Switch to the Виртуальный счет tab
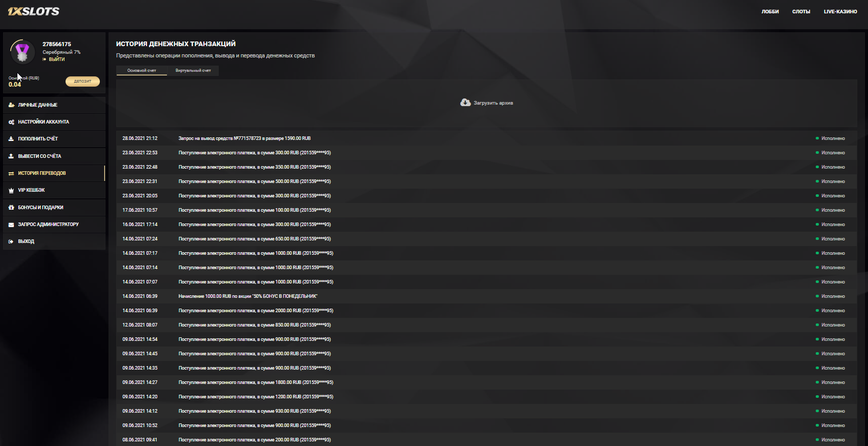 tap(193, 71)
